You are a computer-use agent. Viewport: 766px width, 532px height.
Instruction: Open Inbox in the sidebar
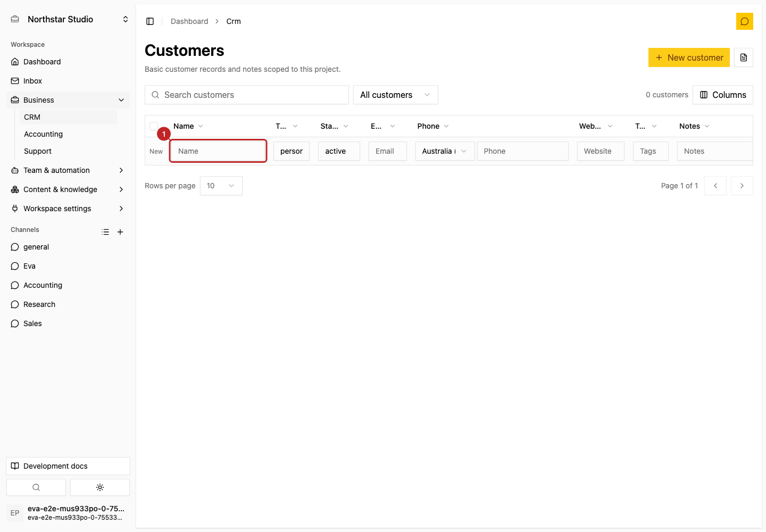pyautogui.click(x=68, y=81)
